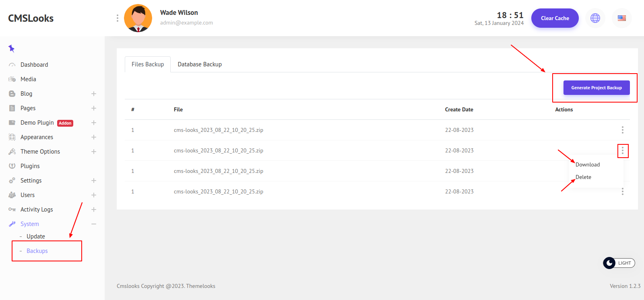
Task: Switch to the Database Backup tab
Action: pos(200,64)
